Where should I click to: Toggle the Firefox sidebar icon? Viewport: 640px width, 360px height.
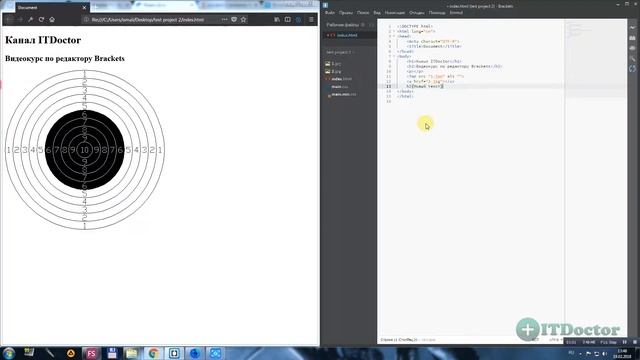pos(288,20)
